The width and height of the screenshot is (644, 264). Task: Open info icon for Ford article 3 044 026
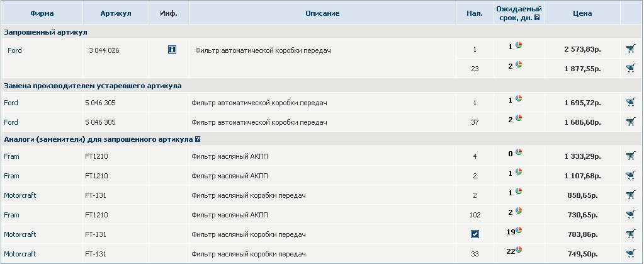172,49
